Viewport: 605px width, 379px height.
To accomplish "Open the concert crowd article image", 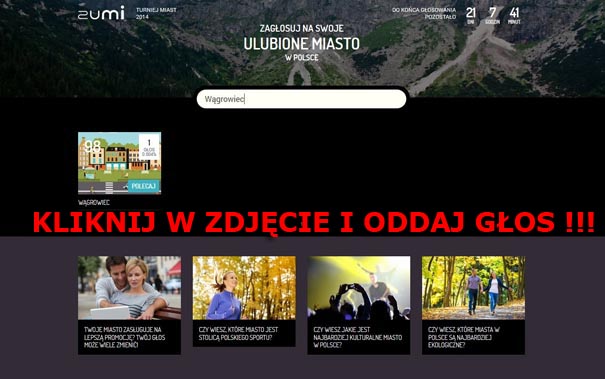I will pyautogui.click(x=359, y=288).
